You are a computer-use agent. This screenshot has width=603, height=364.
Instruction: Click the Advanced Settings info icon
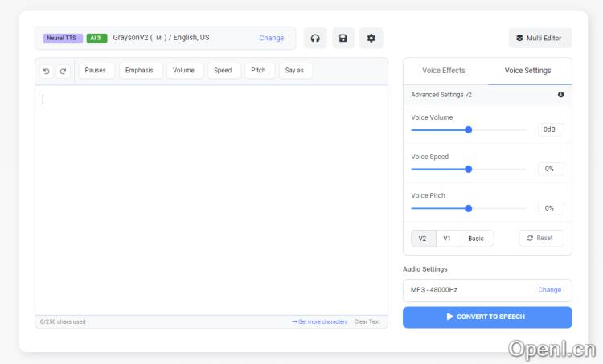[560, 95]
